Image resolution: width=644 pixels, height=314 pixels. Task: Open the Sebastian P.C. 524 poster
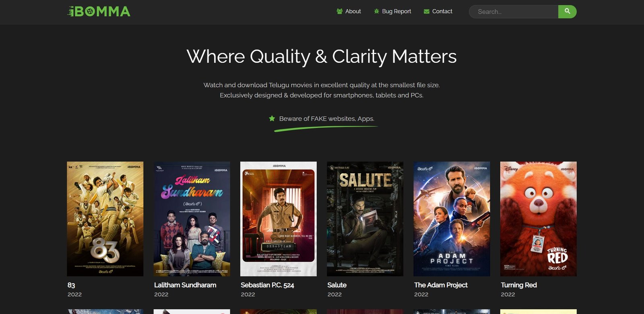click(279, 219)
